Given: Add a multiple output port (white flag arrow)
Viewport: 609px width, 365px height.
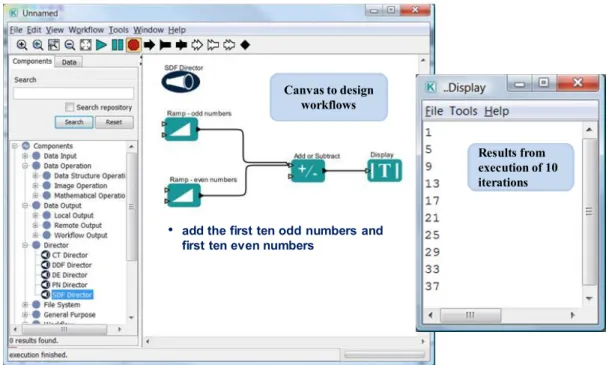Looking at the screenshot, I should point(213,45).
